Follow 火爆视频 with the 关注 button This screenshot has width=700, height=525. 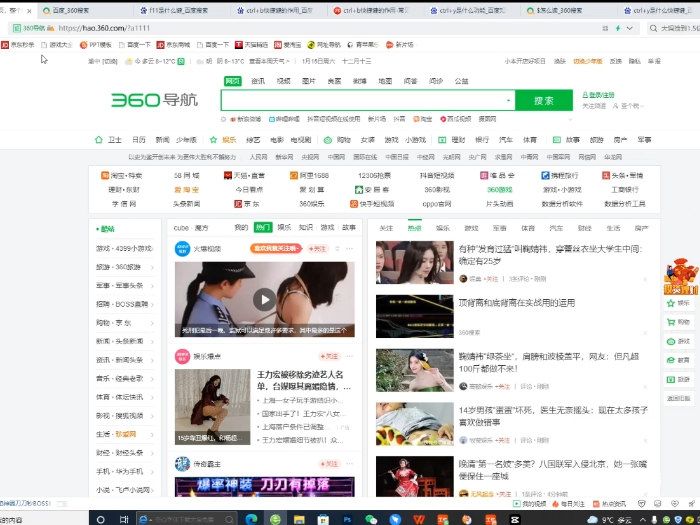tap(317, 249)
